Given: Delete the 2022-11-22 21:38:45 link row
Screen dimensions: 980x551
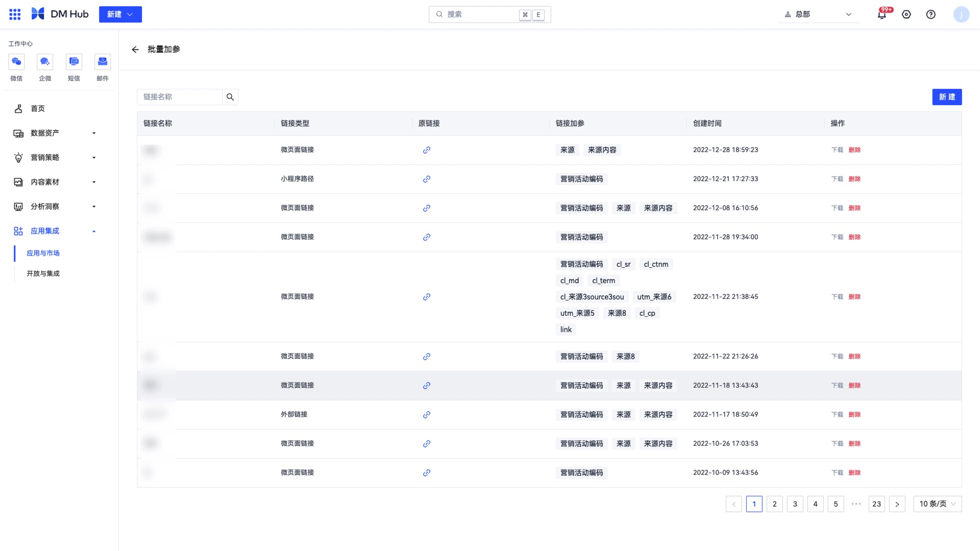Looking at the screenshot, I should click(854, 297).
